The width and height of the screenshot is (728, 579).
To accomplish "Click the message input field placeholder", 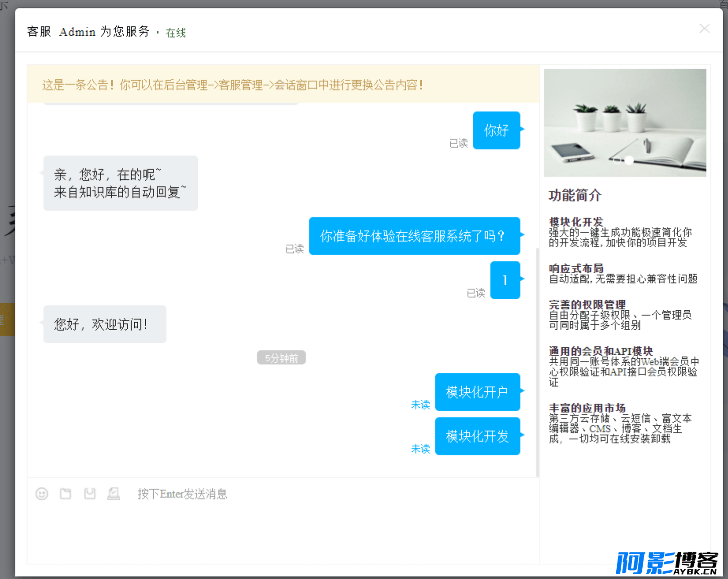I will (x=182, y=494).
